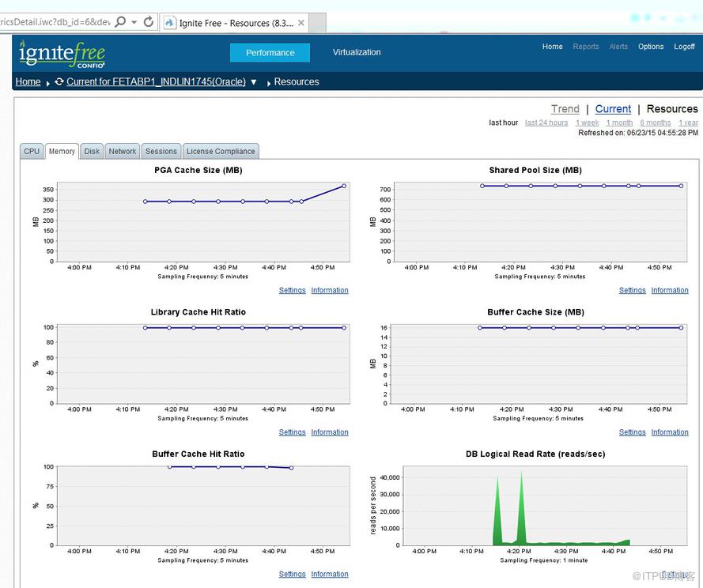Open the License Compliance tab
This screenshot has width=703, height=588.
pyautogui.click(x=221, y=151)
